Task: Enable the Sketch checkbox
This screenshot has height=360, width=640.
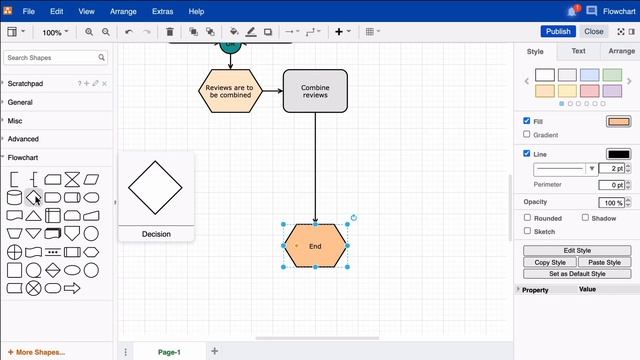Action: pyautogui.click(x=527, y=231)
